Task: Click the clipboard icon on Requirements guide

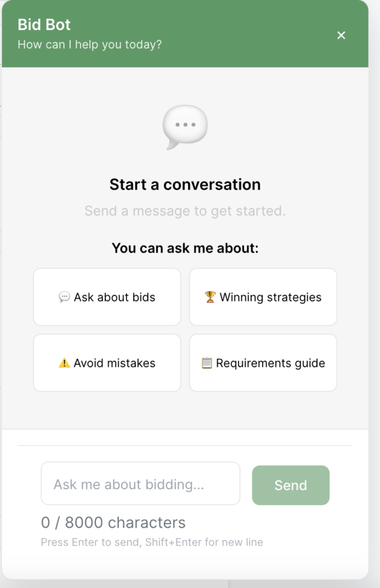Action: [206, 363]
